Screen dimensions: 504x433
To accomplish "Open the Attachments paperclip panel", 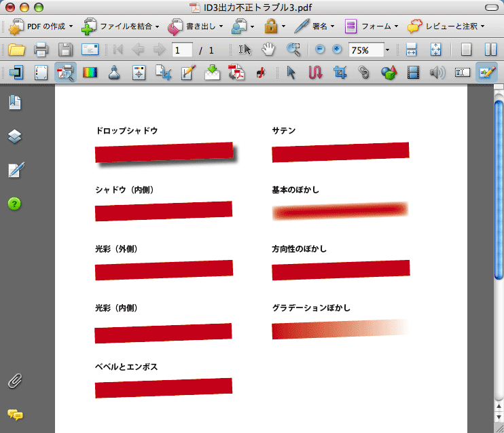I will (x=15, y=381).
